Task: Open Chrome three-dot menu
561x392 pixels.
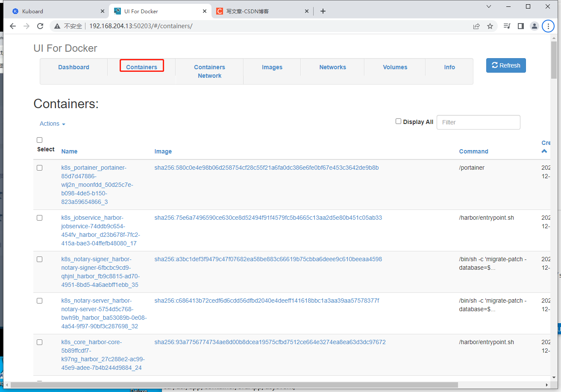Action: point(548,26)
